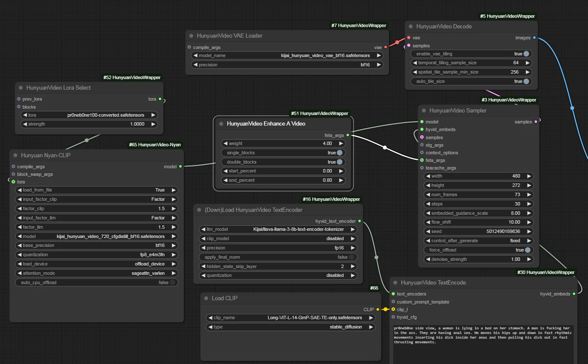Toggle enable_vae_tiling switch off
Image resolution: width=588 pixels, height=364 pixels.
coord(526,54)
